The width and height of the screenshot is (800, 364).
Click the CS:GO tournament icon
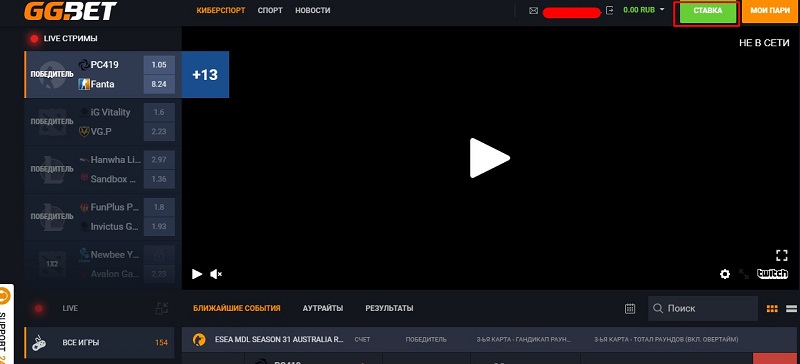click(x=199, y=339)
